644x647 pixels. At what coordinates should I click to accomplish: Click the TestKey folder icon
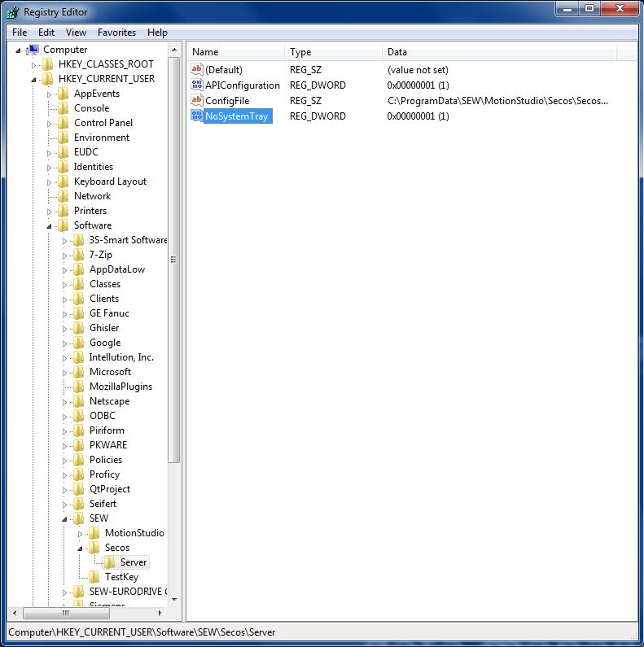click(94, 577)
